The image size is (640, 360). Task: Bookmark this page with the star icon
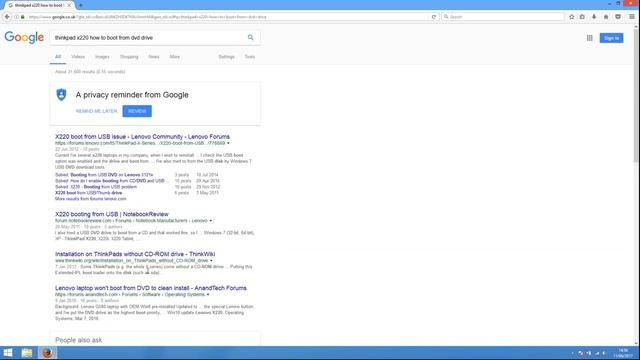[571, 17]
